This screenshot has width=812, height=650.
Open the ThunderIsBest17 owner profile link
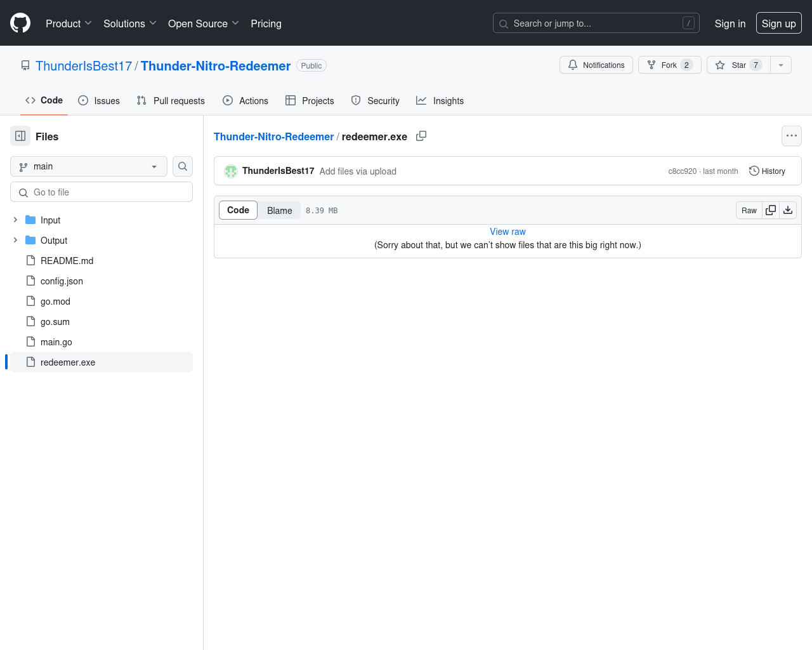(84, 66)
